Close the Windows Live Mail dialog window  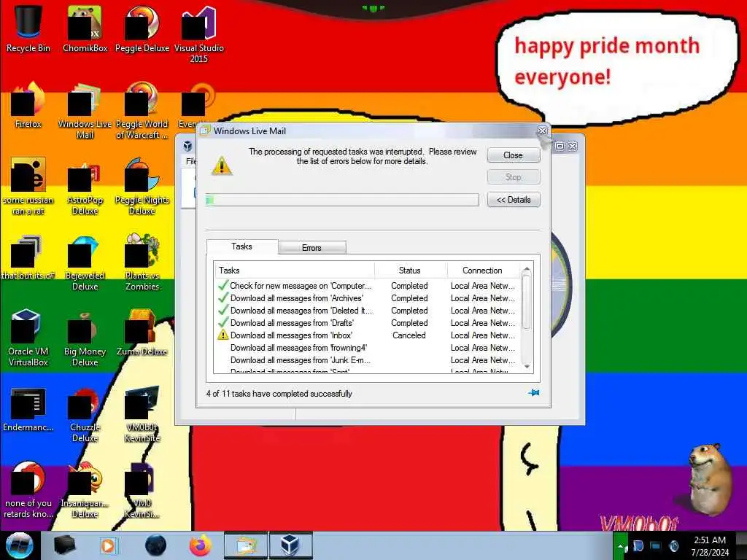(542, 131)
